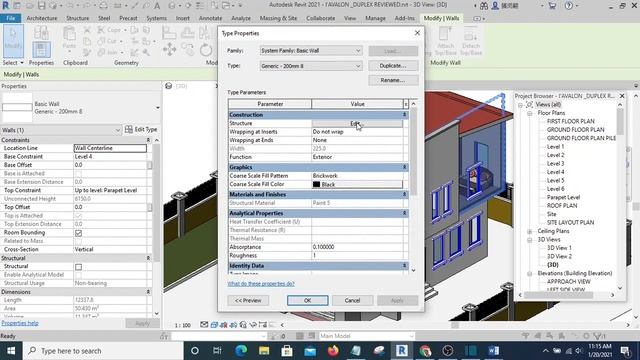Click the Base is Attached checkbox
This screenshot has width=640, height=360.
[x=78, y=173]
